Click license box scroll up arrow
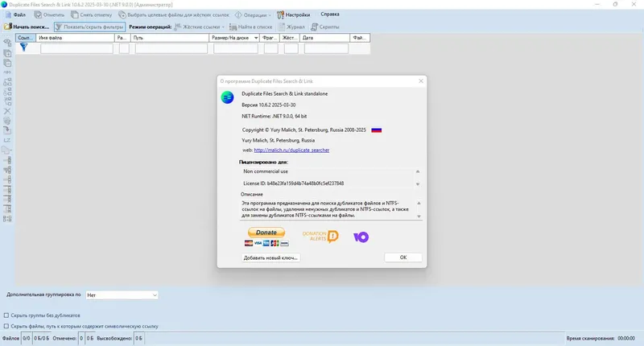644x346 pixels. click(x=418, y=171)
